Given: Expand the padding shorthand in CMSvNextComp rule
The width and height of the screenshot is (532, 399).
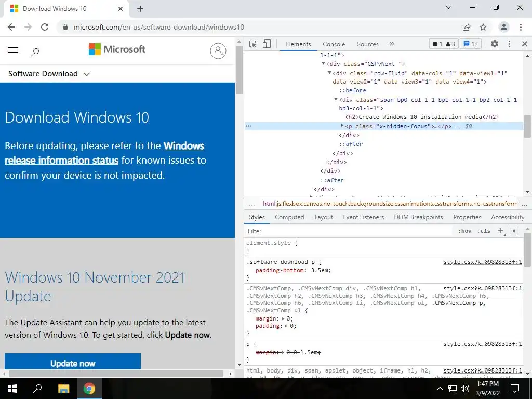Looking at the screenshot, I should [286, 326].
